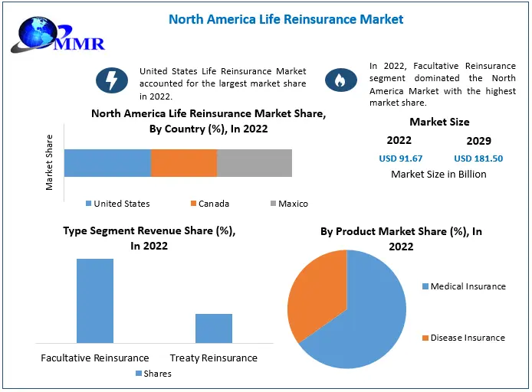The height and width of the screenshot is (392, 532).
Task: Click the gray Maxico bar segment
Action: pyautogui.click(x=255, y=163)
